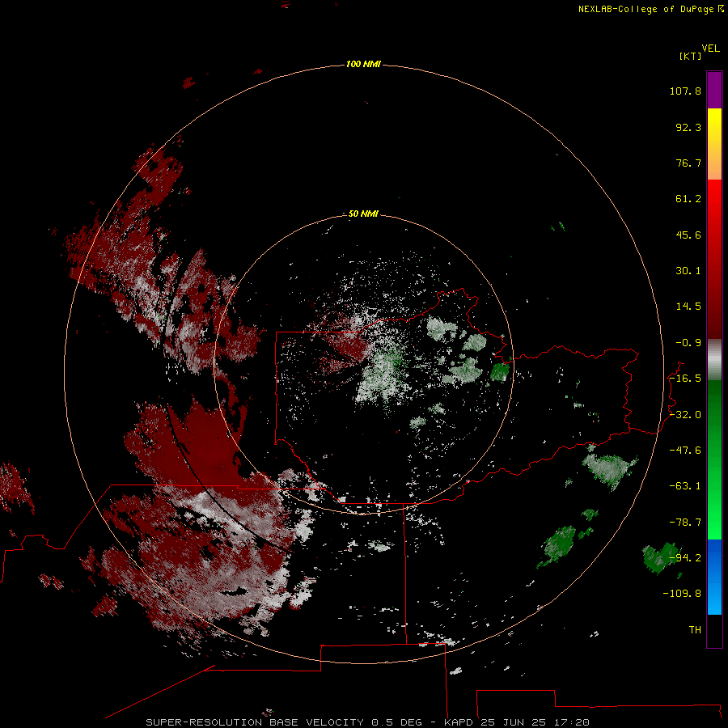Click the Super-Resolution Base Velocity caption text
This screenshot has width=728, height=728.
coord(368,722)
